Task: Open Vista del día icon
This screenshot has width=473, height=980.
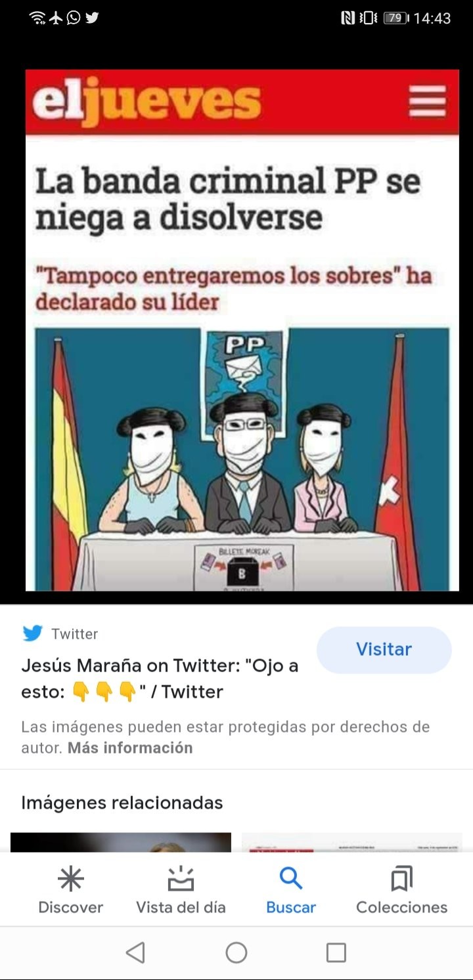Action: pos(181,879)
